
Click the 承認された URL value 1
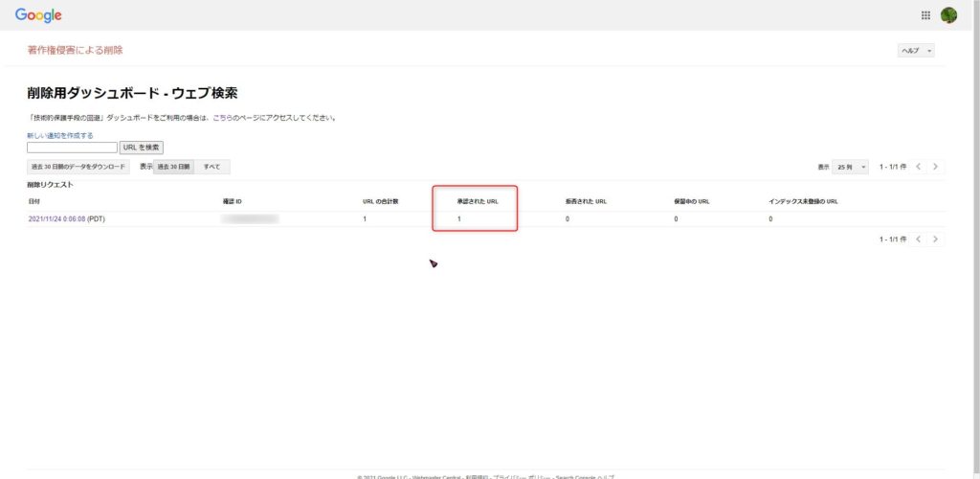point(458,219)
